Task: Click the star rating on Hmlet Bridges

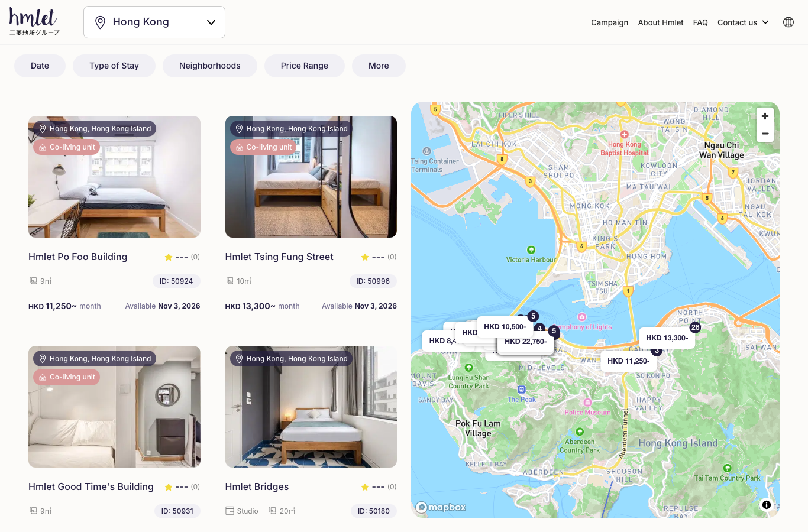Action: [x=379, y=487]
